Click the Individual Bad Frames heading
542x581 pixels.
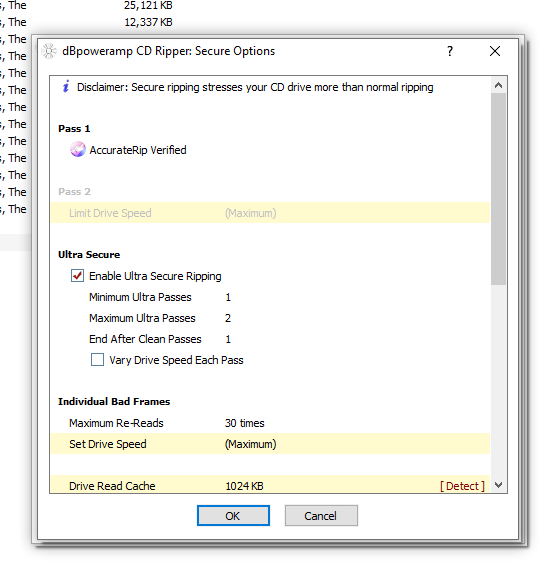[114, 402]
